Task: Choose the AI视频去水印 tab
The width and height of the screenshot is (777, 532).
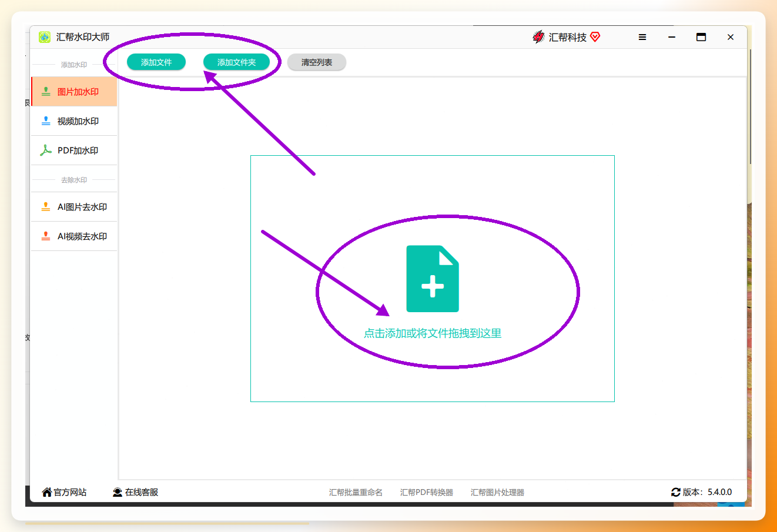Action: [74, 236]
